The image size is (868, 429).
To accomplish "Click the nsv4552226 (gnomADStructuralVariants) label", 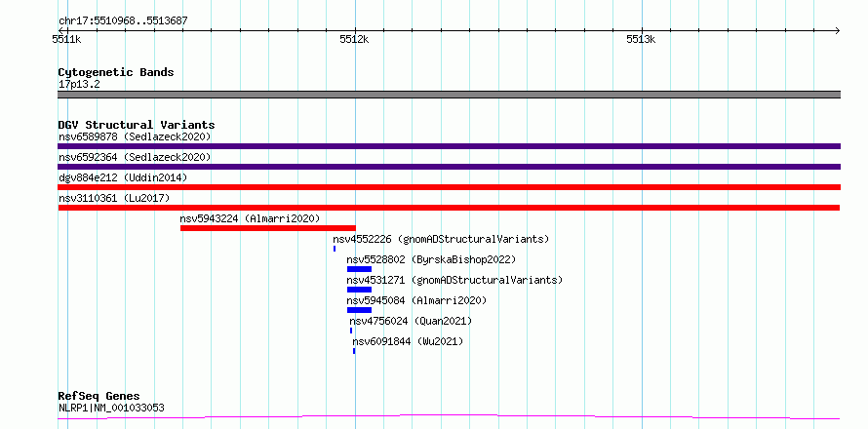I will pos(441,239).
